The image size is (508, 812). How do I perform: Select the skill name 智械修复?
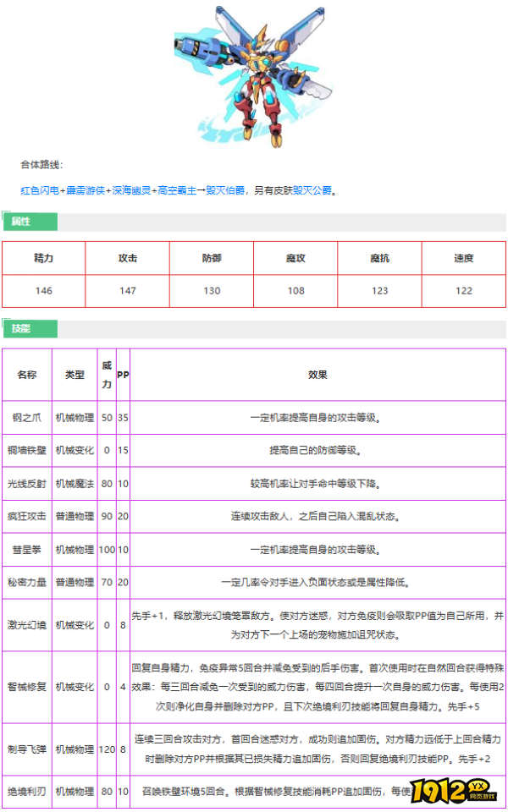[27, 687]
